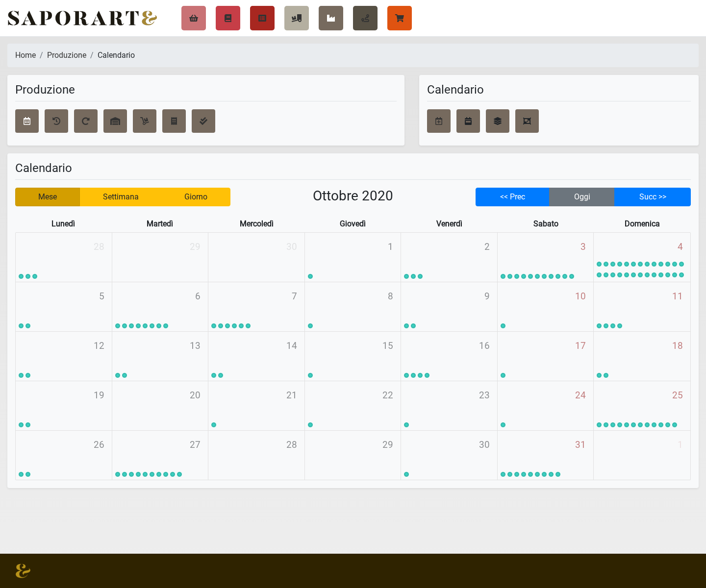Screen dimensions: 706x588
Task: Open the orange shopping cart icon
Action: pos(400,18)
